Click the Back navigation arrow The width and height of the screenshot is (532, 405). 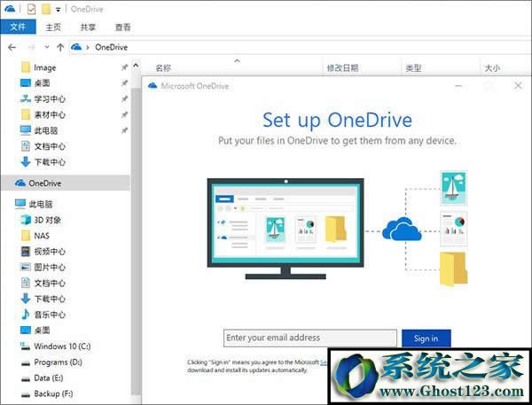pos(13,46)
